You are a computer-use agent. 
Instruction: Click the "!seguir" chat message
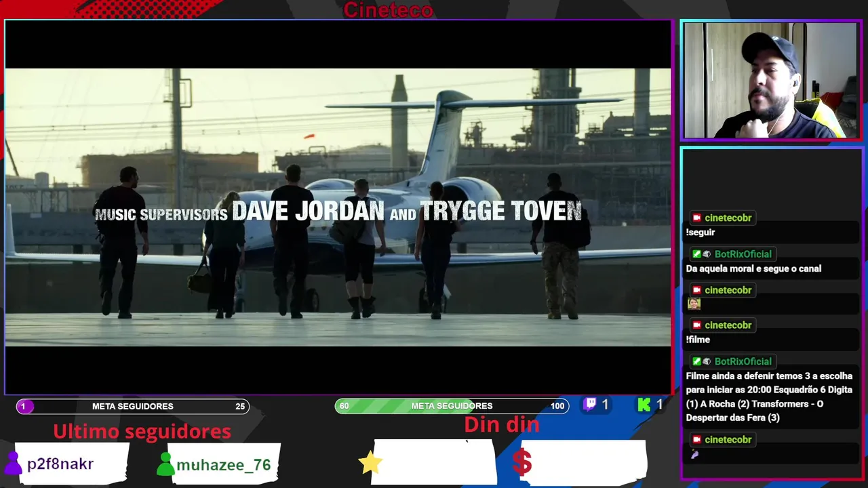701,232
